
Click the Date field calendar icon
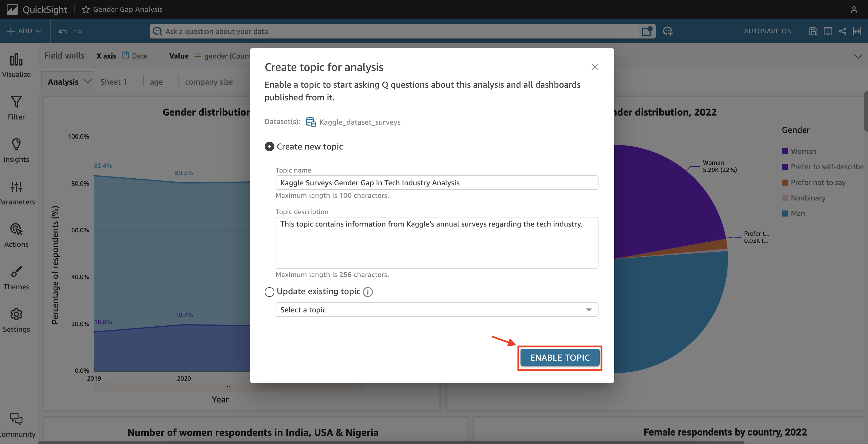(x=125, y=55)
